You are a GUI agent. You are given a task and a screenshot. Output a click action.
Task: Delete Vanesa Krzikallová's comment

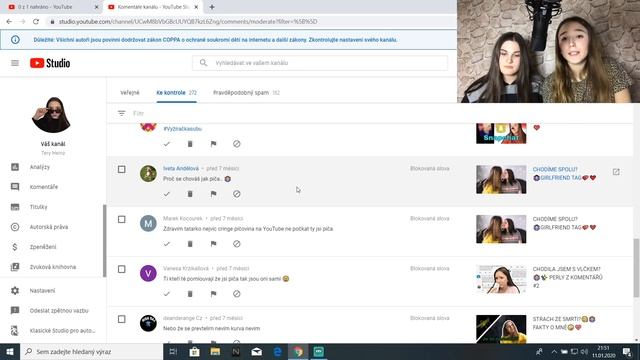[x=190, y=294]
